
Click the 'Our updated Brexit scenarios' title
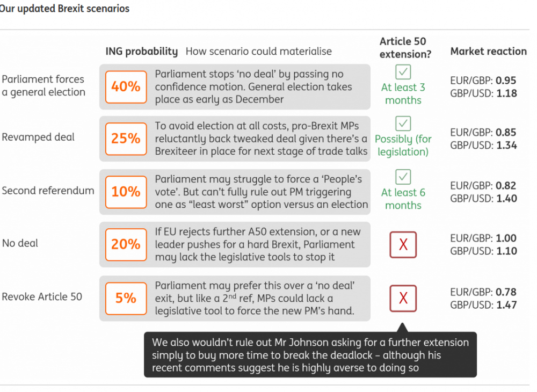coord(64,9)
